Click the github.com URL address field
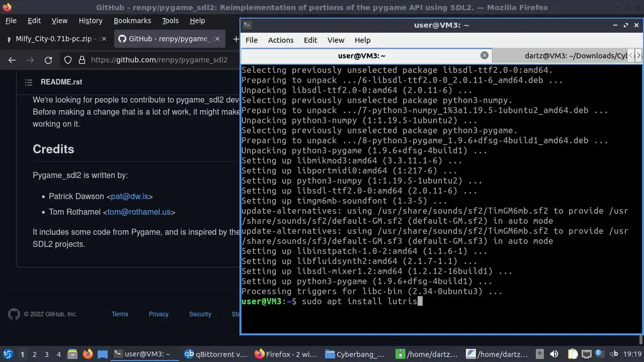644x362 pixels. click(159, 60)
